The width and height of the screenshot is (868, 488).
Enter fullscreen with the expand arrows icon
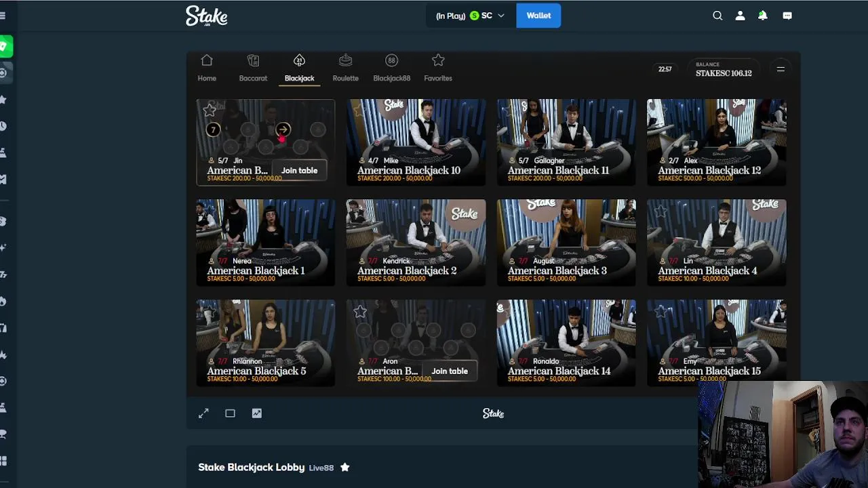pyautogui.click(x=203, y=413)
